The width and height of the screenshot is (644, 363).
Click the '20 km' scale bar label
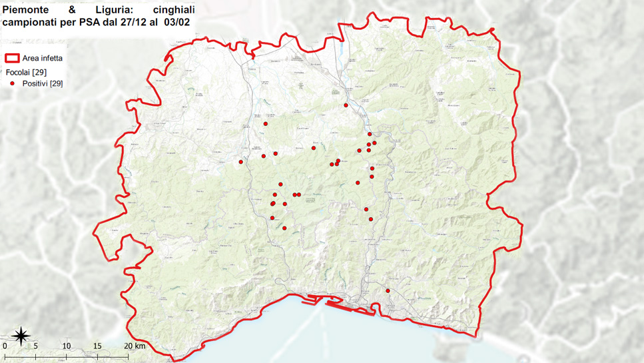click(135, 346)
